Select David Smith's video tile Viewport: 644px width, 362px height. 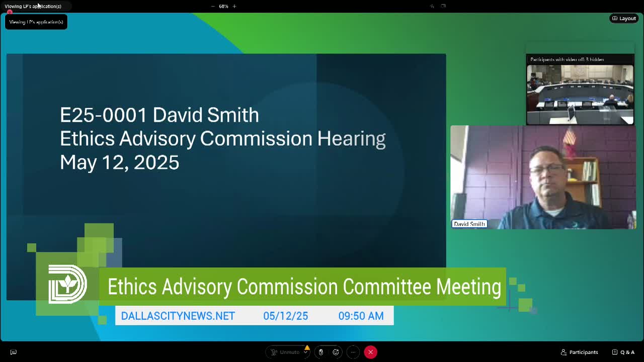(543, 177)
